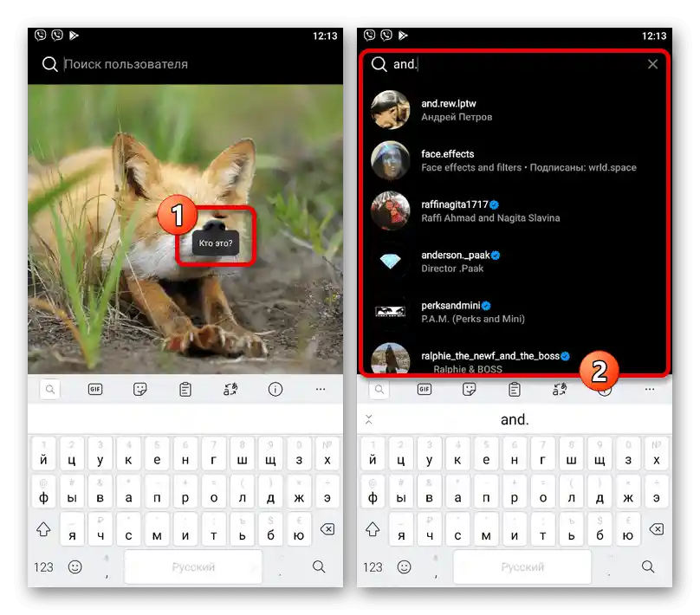Image resolution: width=700 pixels, height=615 pixels.
Task: Tap Play Store status icon in right status bar
Action: [403, 36]
